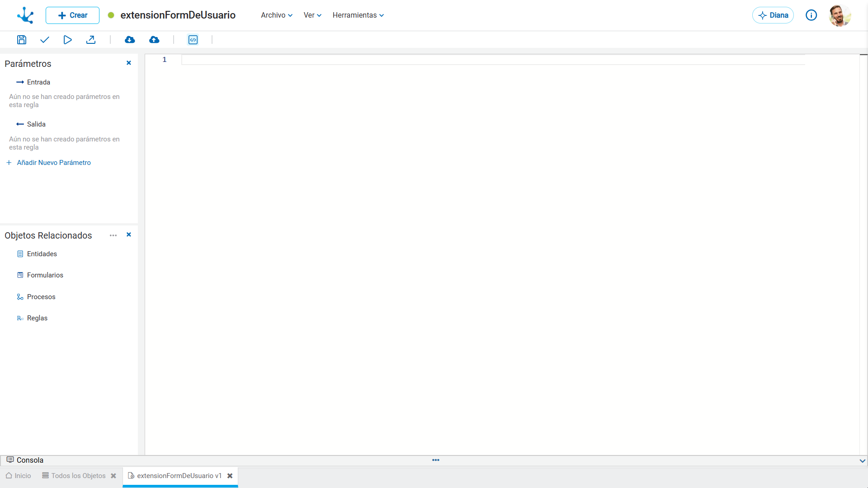
Task: Click the cloud download icon
Action: 130,40
